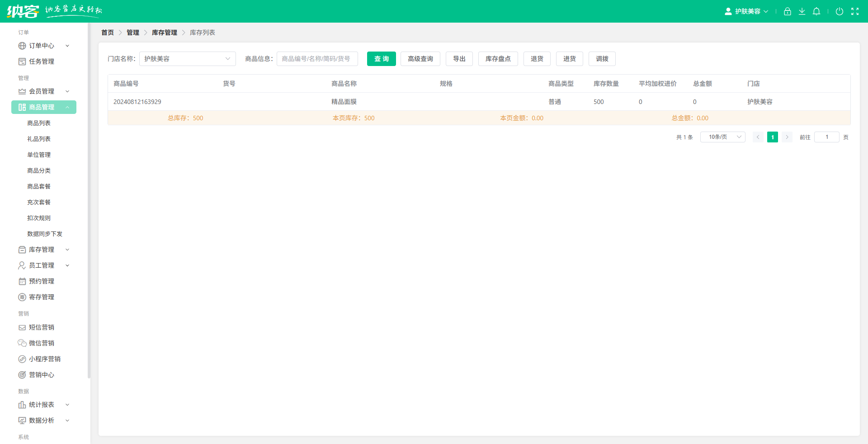Click the logout power icon

840,11
